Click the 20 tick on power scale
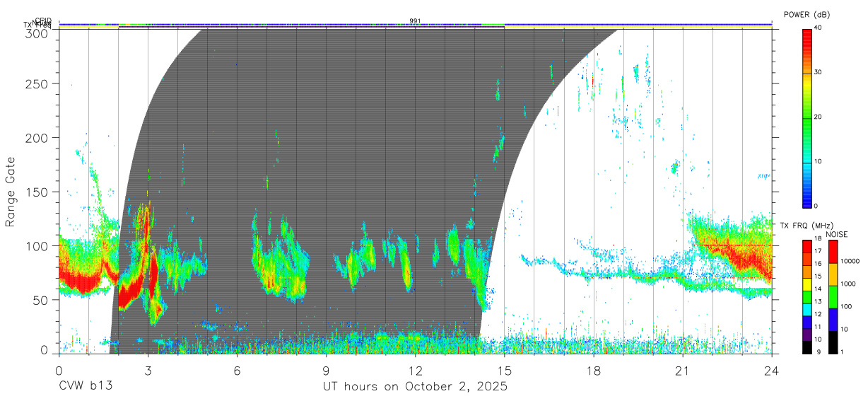This screenshot has width=868, height=401. [818, 117]
